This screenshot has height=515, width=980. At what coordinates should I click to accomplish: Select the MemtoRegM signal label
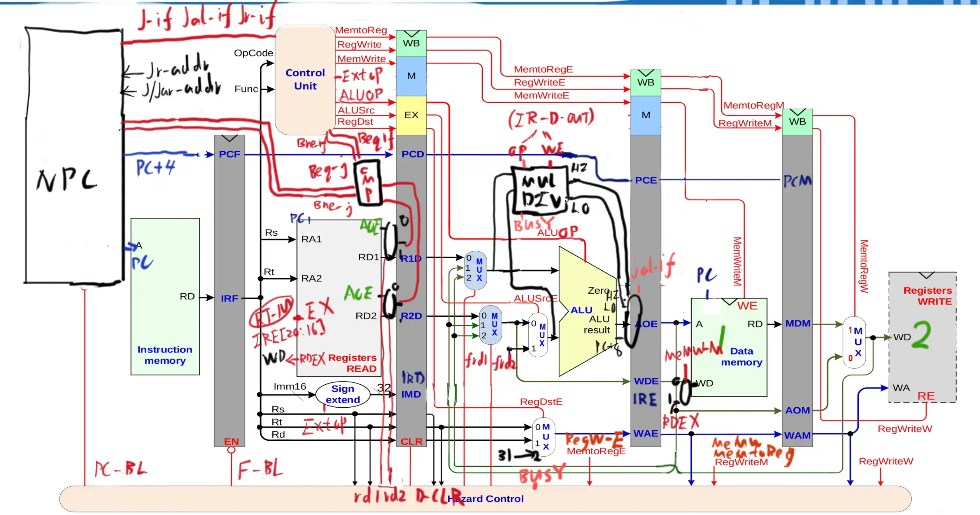pos(754,105)
